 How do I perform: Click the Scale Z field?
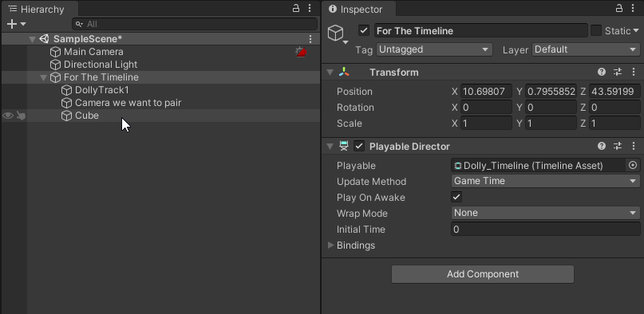point(614,123)
